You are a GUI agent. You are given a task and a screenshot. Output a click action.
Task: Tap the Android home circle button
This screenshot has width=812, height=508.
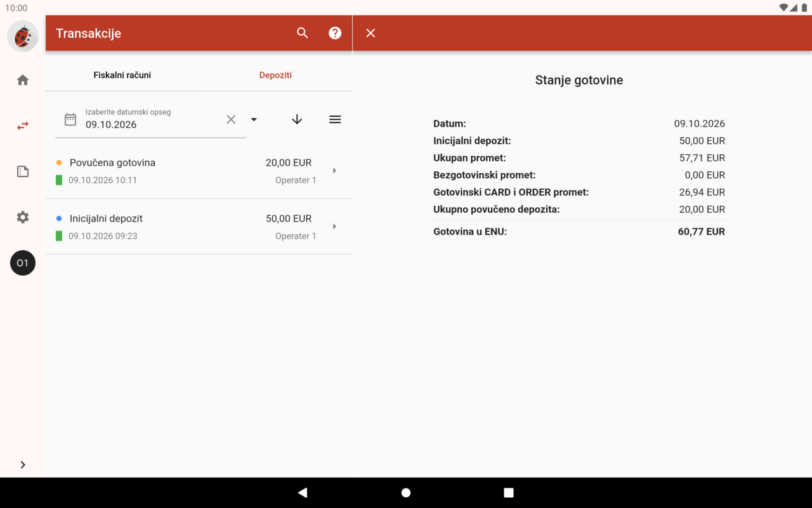(406, 493)
